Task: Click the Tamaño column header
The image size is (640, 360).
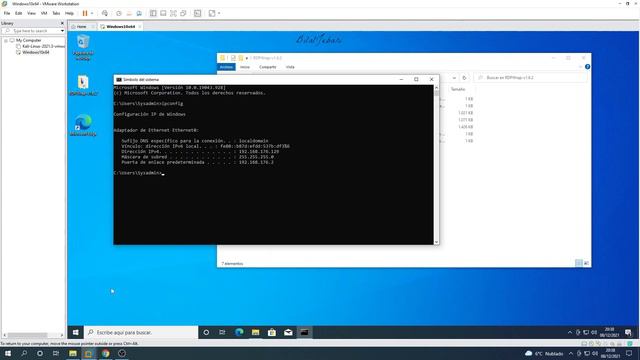Action: [x=458, y=89]
